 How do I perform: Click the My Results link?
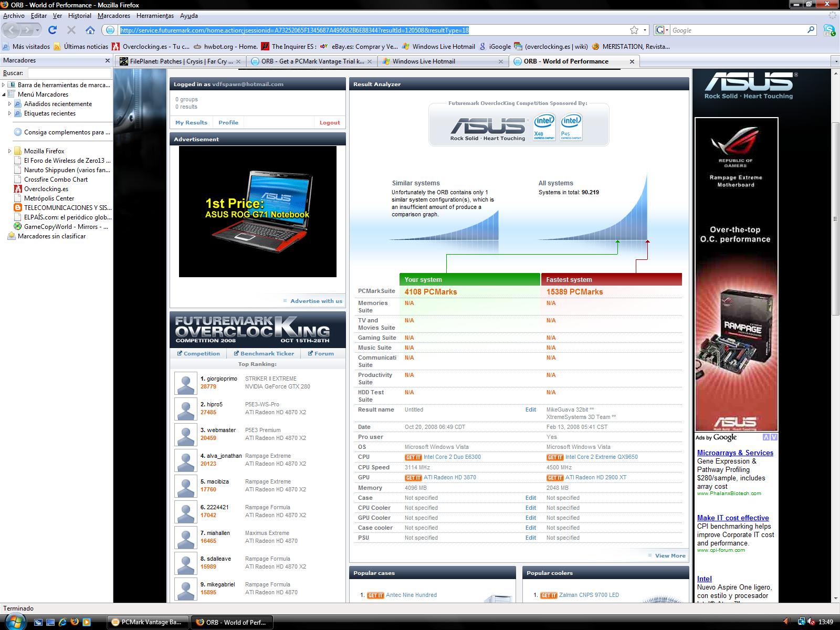pos(191,122)
